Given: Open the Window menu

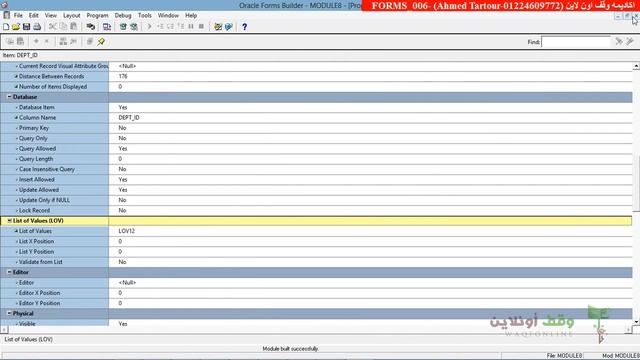Looking at the screenshot, I should tap(168, 16).
